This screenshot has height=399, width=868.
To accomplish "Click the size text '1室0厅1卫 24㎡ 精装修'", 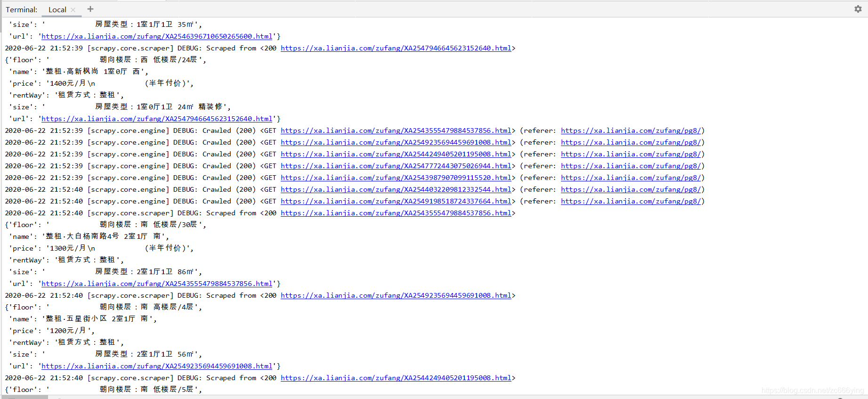I will 179,107.
